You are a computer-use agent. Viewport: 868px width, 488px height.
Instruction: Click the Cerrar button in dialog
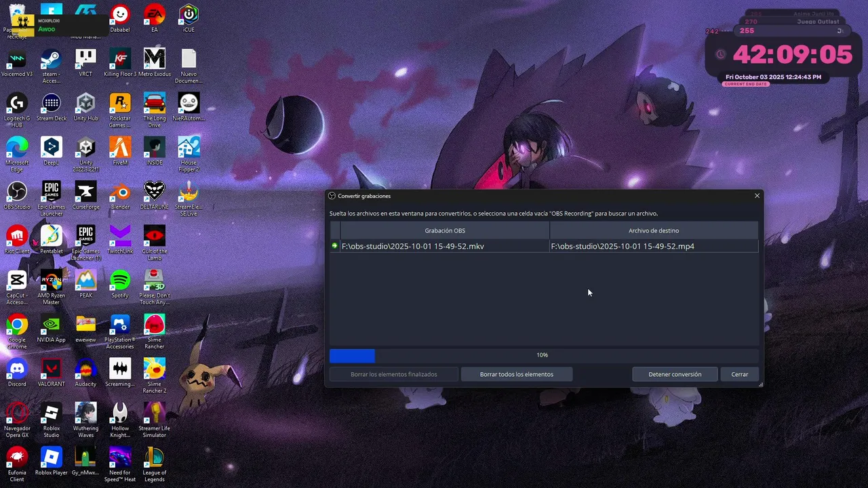point(740,374)
